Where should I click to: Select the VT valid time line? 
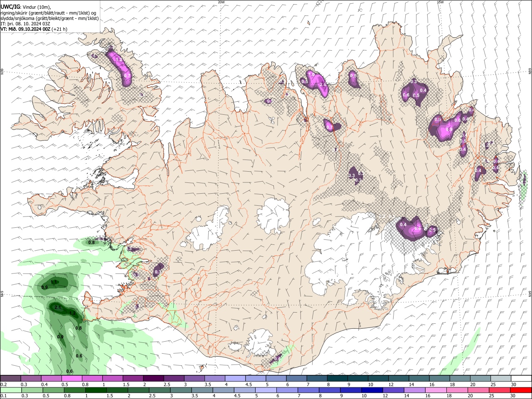tap(34, 29)
